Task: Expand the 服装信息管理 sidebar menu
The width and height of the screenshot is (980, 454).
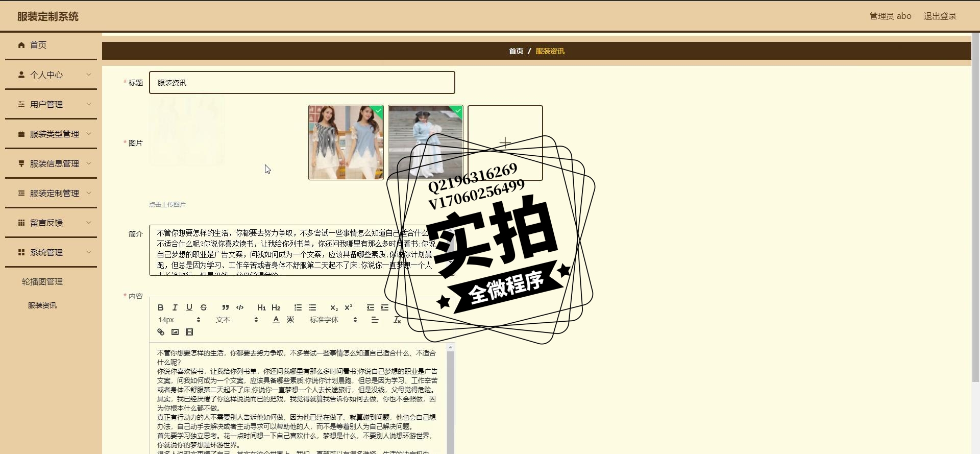Action: (x=51, y=163)
